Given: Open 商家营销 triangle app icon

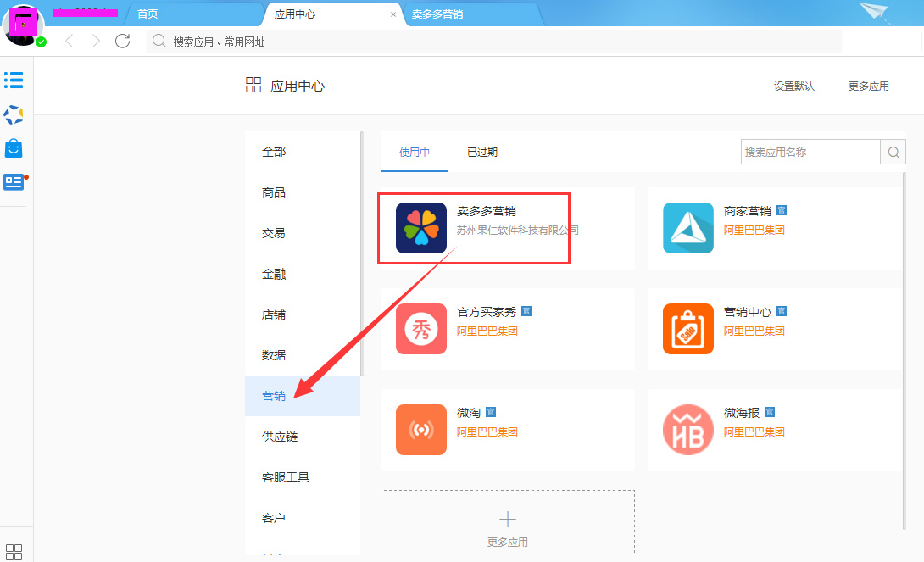Looking at the screenshot, I should tap(687, 228).
